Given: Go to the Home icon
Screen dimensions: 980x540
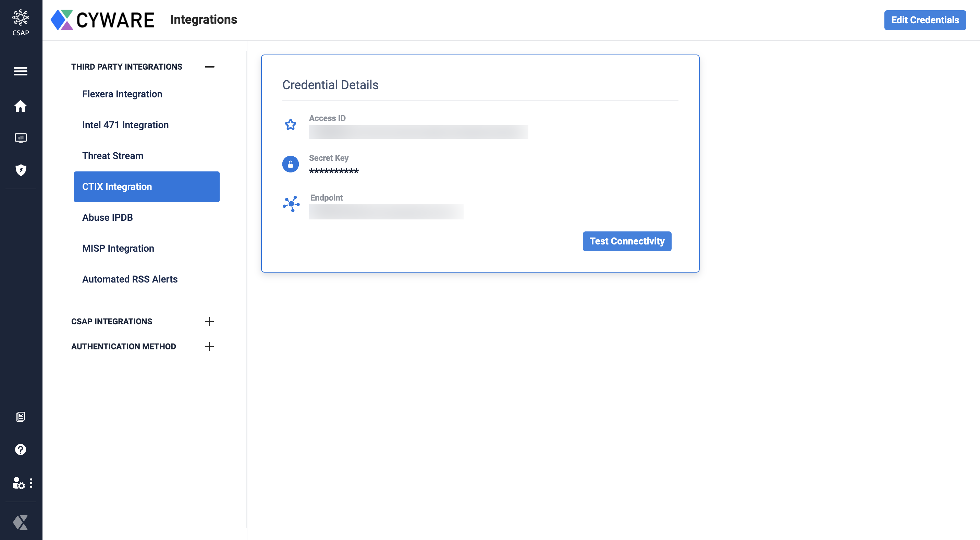Looking at the screenshot, I should tap(21, 106).
